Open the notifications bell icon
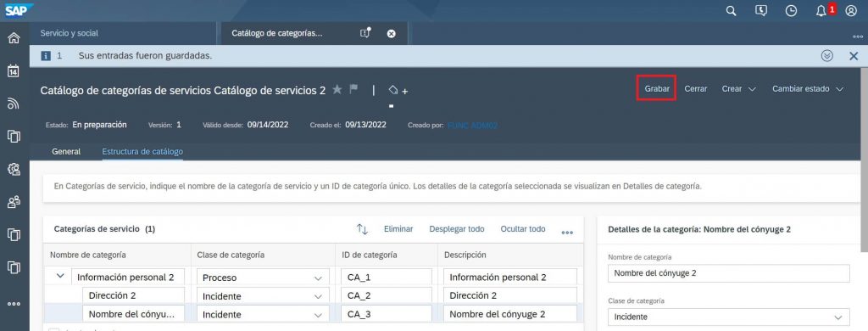Image resolution: width=868 pixels, height=331 pixels. click(x=821, y=11)
